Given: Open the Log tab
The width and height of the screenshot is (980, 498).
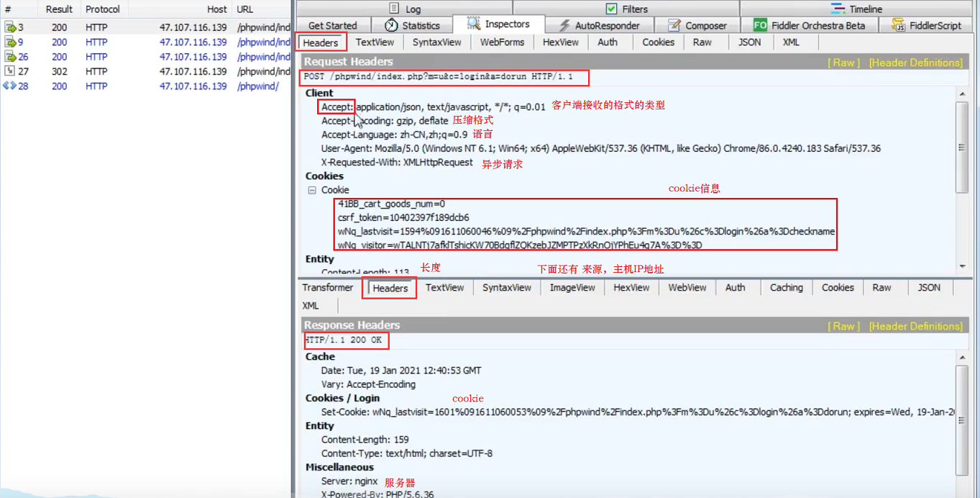Looking at the screenshot, I should tap(405, 9).
